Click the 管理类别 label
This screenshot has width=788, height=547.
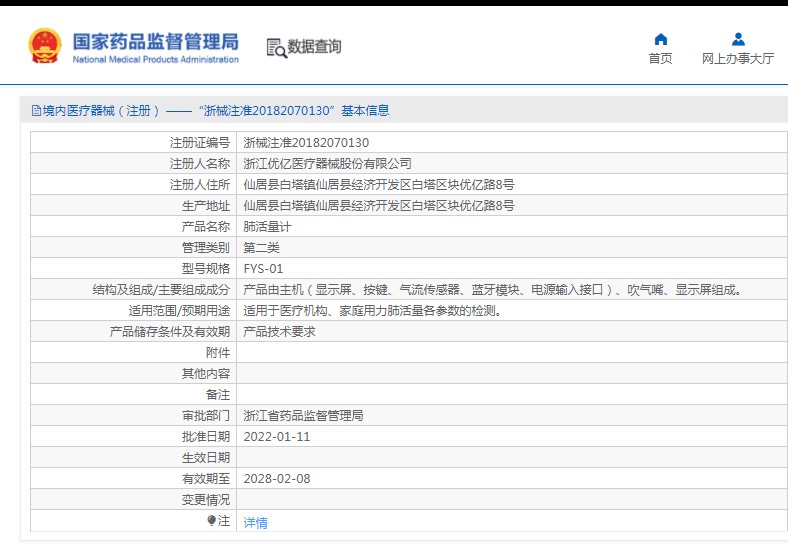click(206, 248)
